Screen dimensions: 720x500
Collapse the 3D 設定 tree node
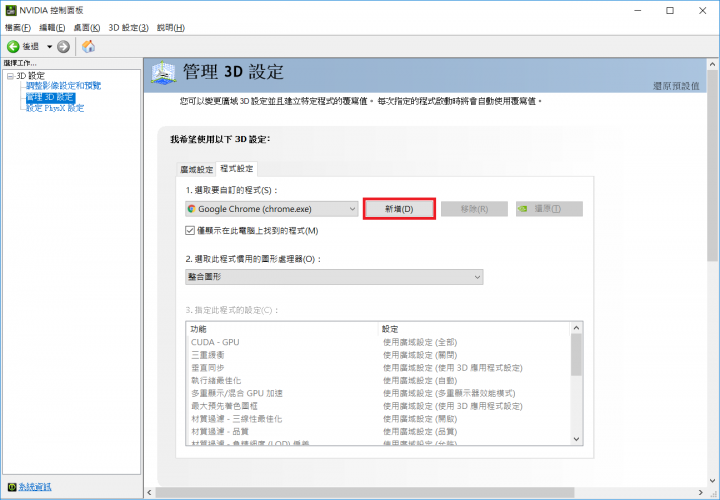pos(10,76)
